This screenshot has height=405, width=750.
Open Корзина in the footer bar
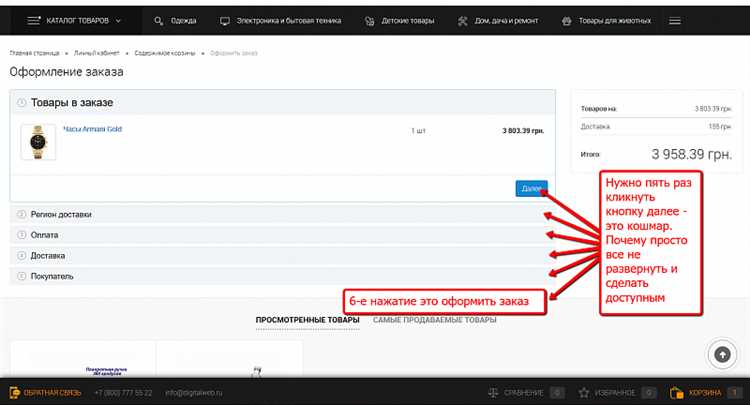pyautogui.click(x=706, y=393)
